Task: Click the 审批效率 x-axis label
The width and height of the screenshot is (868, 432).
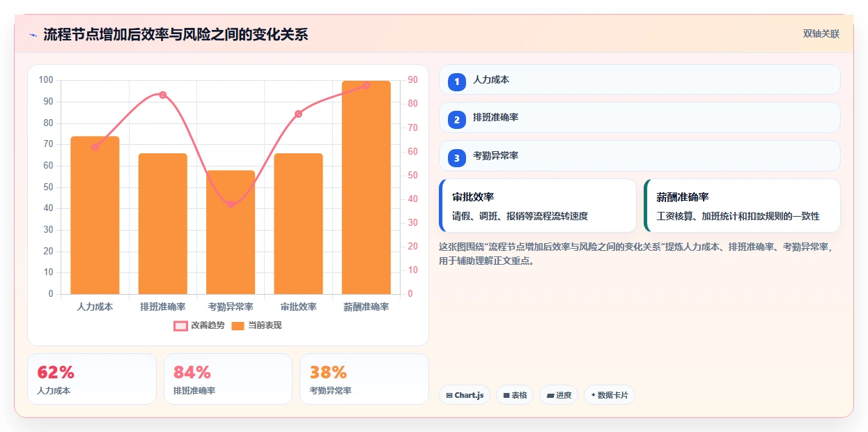Action: point(298,307)
